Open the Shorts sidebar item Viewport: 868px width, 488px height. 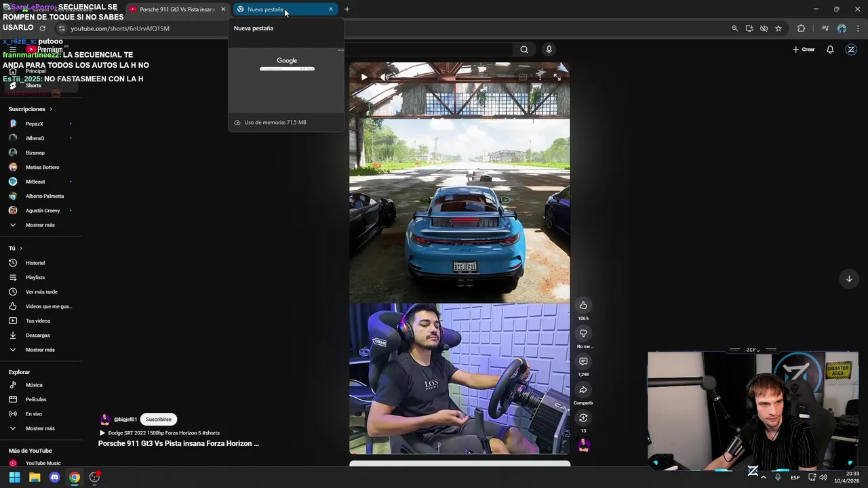click(41, 85)
